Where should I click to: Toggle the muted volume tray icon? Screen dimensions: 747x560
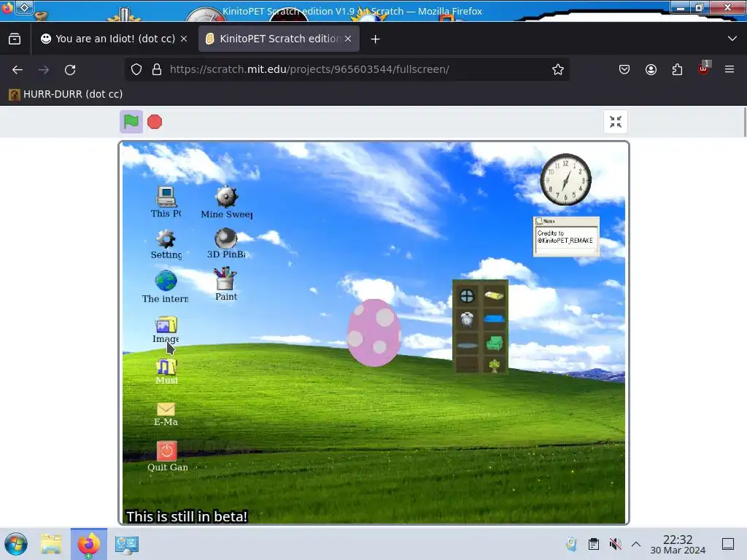tap(615, 544)
